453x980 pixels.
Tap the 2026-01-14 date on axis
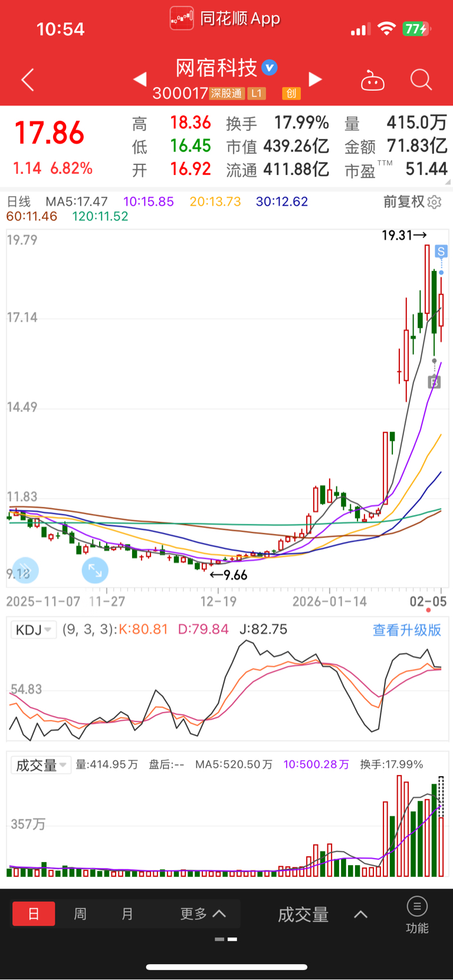pos(330,602)
